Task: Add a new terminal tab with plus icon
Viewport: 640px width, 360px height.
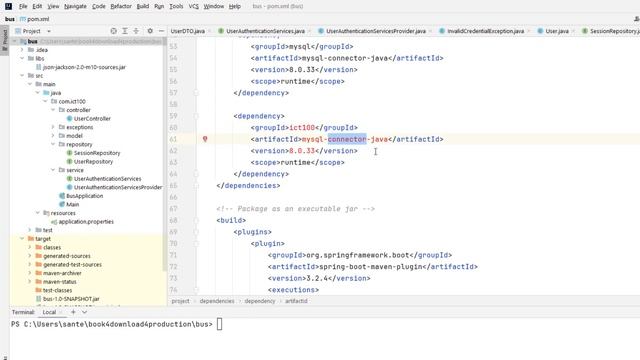Action: [73, 312]
